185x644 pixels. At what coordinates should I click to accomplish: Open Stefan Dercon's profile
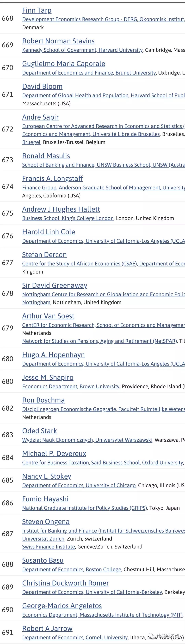click(44, 255)
